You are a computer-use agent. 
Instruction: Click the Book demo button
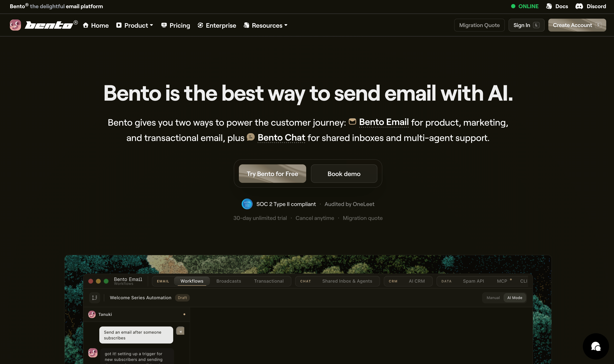[x=344, y=174]
